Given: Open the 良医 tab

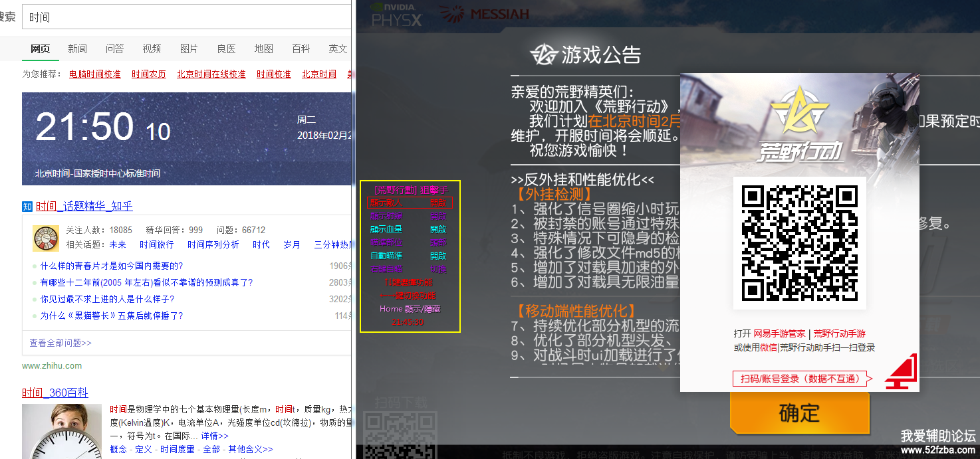Looking at the screenshot, I should [226, 48].
